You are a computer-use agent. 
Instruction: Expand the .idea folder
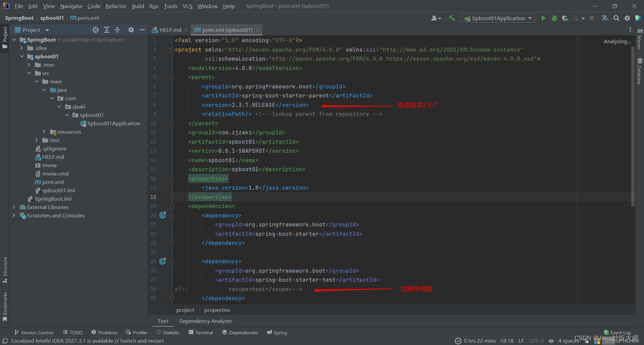coord(21,48)
